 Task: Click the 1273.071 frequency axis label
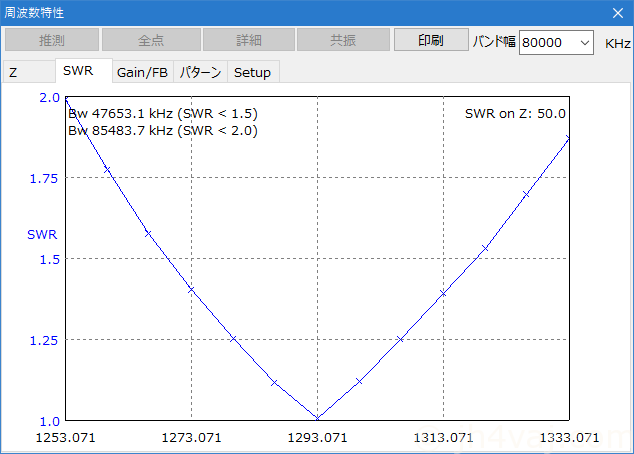[x=191, y=437]
